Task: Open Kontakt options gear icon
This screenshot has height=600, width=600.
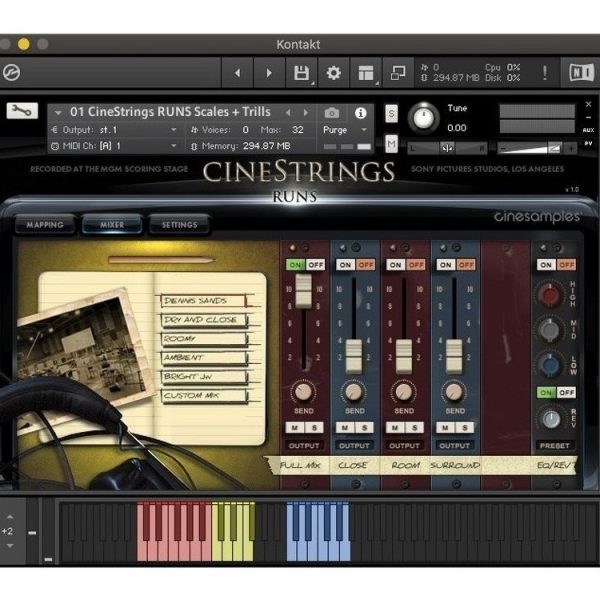Action: [334, 72]
